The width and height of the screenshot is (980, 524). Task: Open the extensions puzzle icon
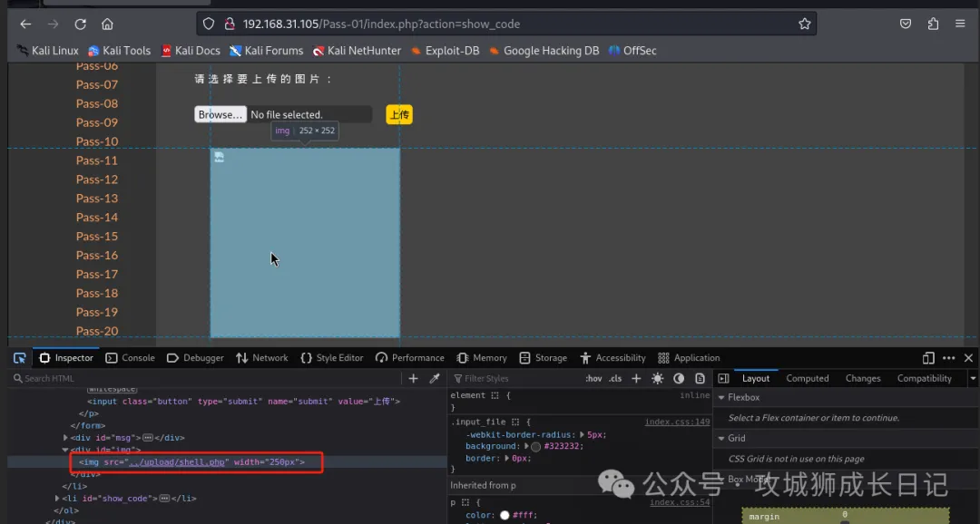(933, 24)
